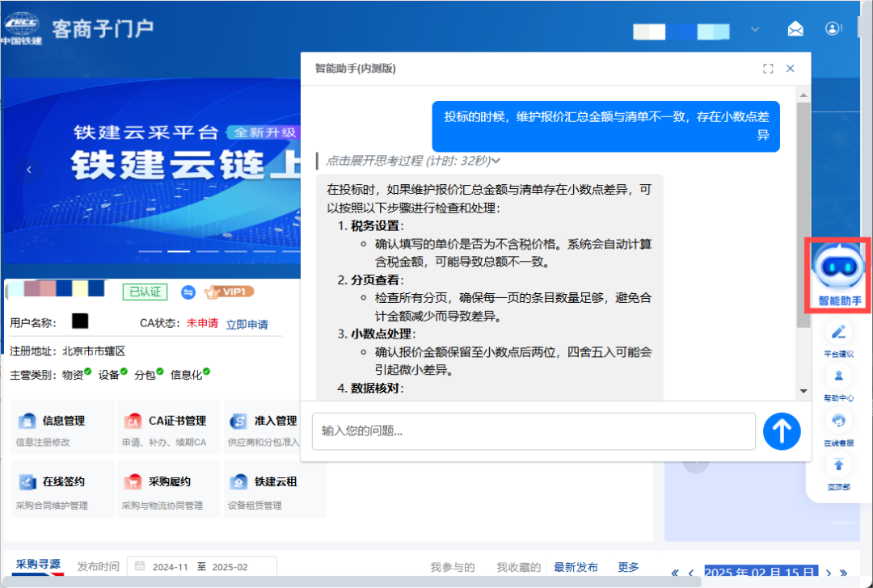Image resolution: width=873 pixels, height=588 pixels.
Task: Click the 回顶部 back-to-top arrow icon
Action: (x=838, y=462)
